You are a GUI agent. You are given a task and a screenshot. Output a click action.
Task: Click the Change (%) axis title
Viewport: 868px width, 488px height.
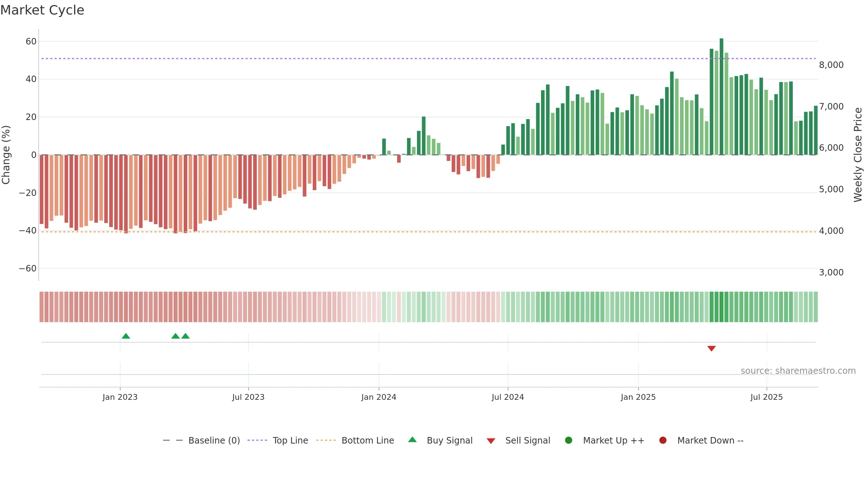6,155
